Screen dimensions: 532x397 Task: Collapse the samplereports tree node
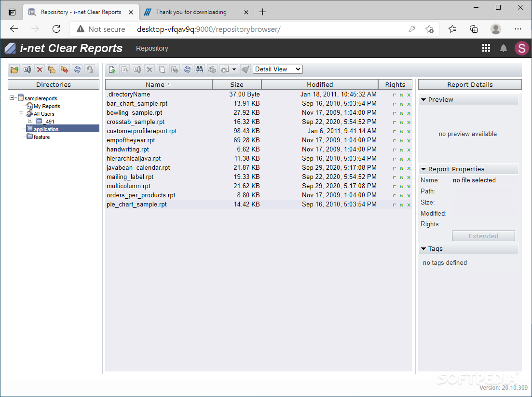(12, 98)
